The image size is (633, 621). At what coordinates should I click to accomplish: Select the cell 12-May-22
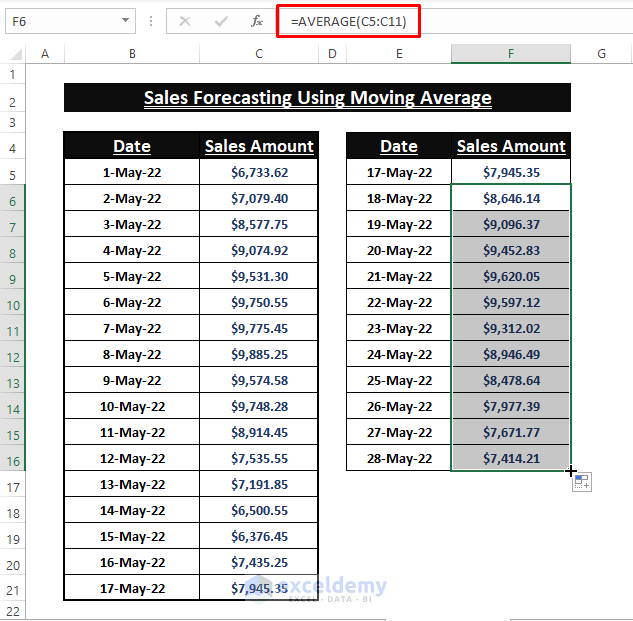tap(132, 458)
